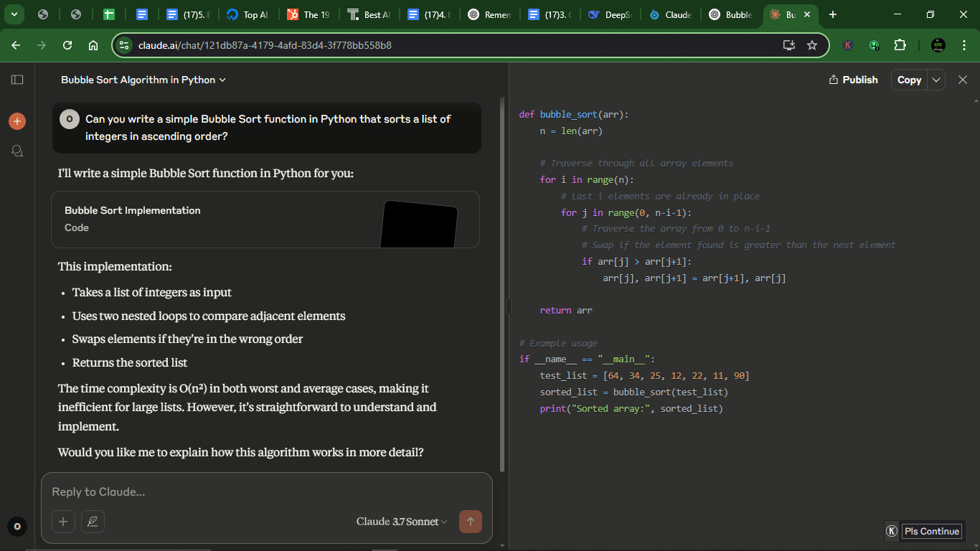Image resolution: width=980 pixels, height=551 pixels.
Task: Copy the bubble sort code
Action: (909, 80)
